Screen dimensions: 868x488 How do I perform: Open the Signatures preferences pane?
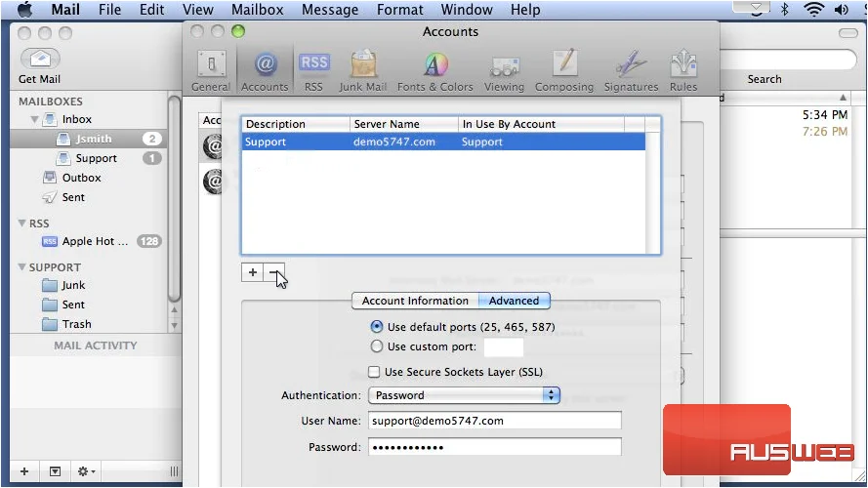point(631,70)
